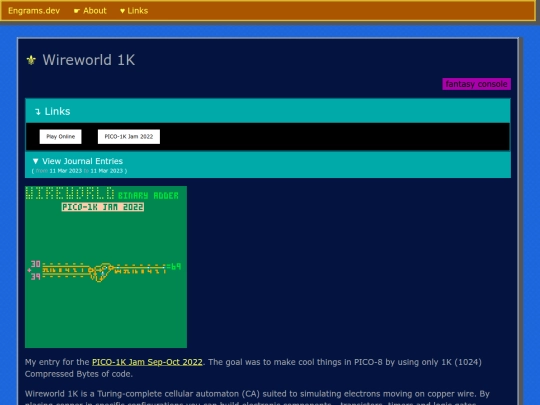Follow the PICO-1K Jam Sep-Oct 2022 link
Viewport: 540px width, 405px height.
pos(147,362)
